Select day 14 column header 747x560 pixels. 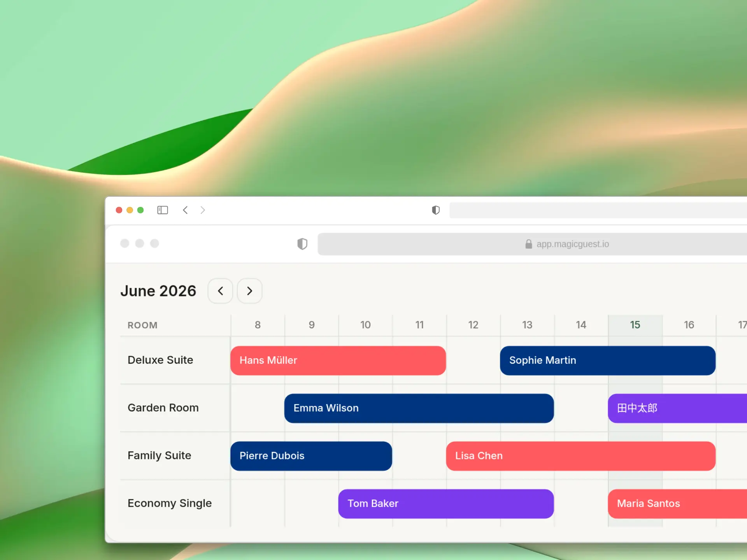click(x=581, y=325)
